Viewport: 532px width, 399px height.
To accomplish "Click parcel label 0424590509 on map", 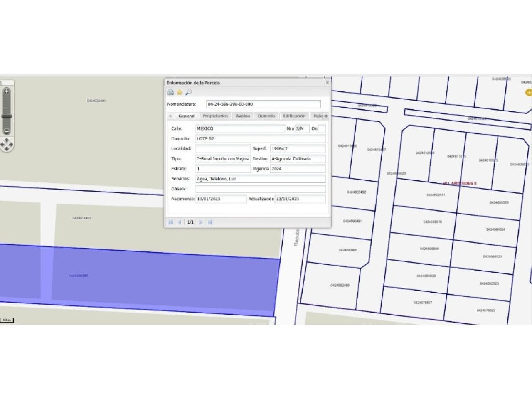I will (x=429, y=249).
